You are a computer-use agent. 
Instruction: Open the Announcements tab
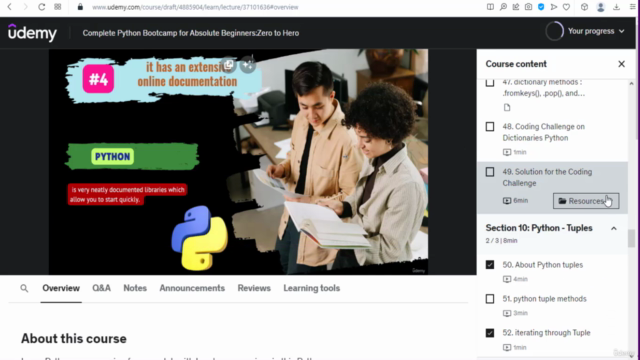192,288
